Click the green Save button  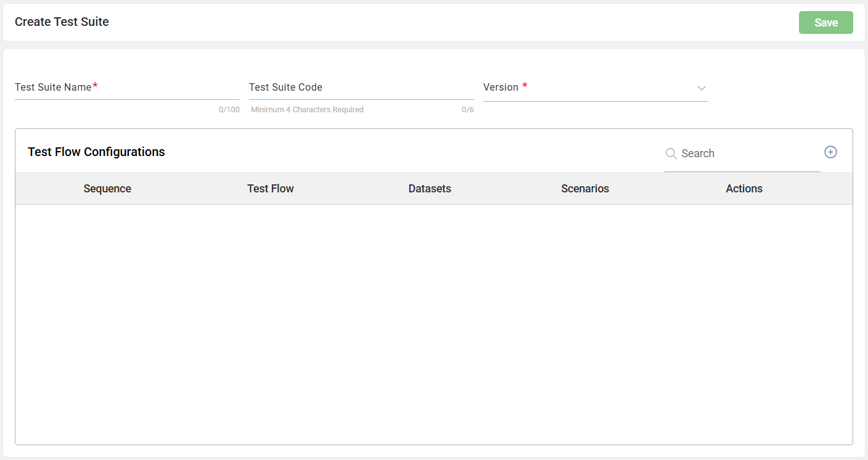tap(825, 23)
